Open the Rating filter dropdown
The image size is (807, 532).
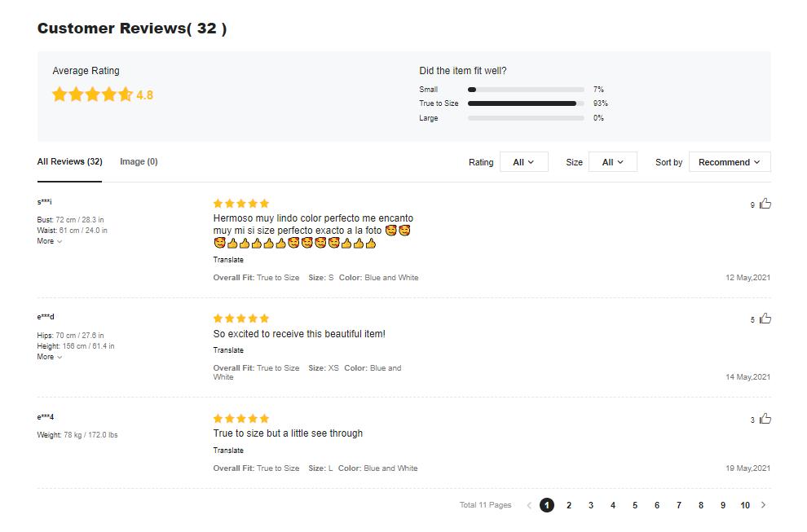tap(523, 162)
